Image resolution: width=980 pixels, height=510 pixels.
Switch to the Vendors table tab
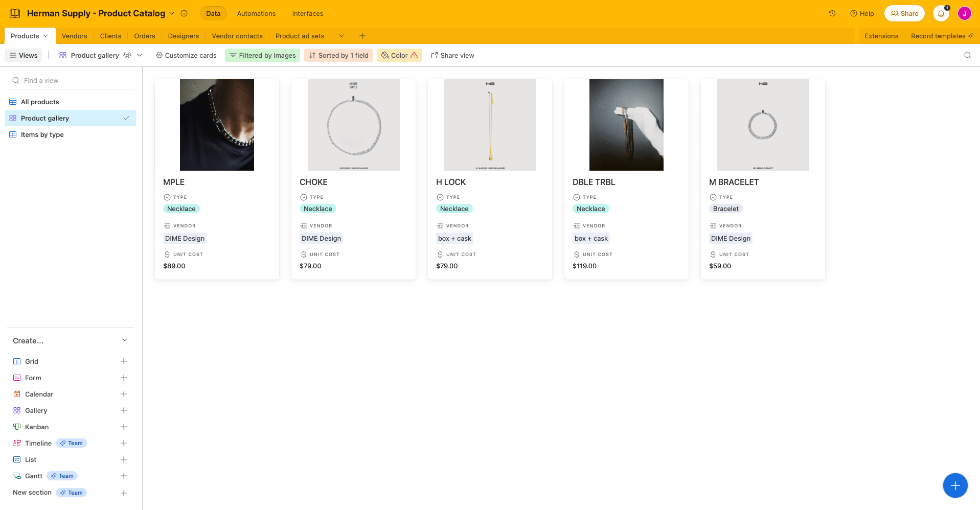[x=74, y=36]
